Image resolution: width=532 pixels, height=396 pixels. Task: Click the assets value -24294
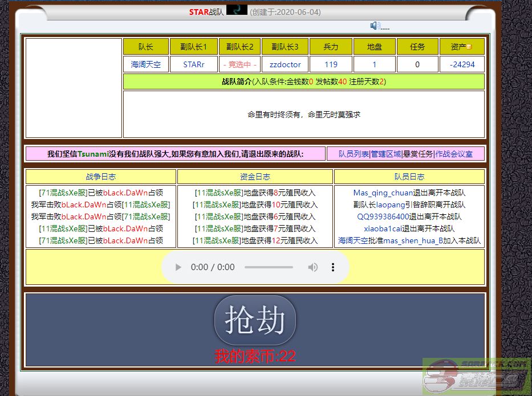[462, 64]
